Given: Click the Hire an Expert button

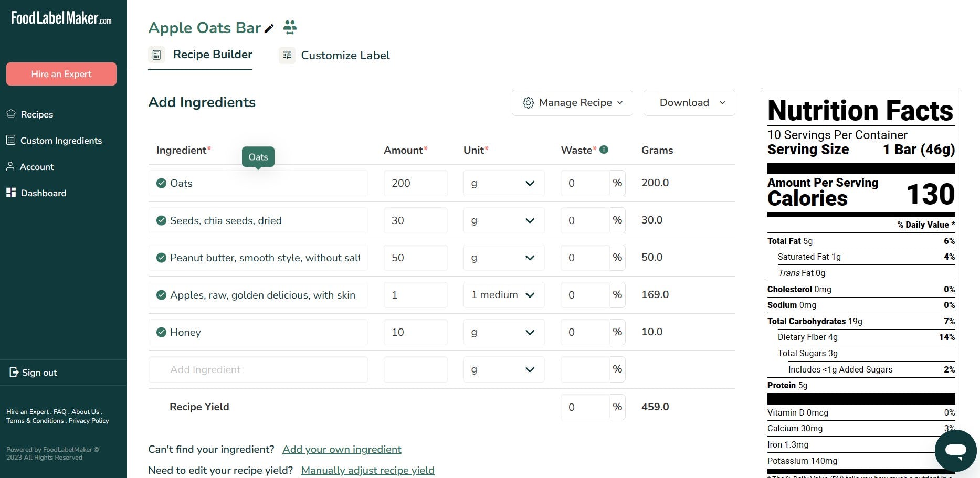Looking at the screenshot, I should [x=61, y=74].
